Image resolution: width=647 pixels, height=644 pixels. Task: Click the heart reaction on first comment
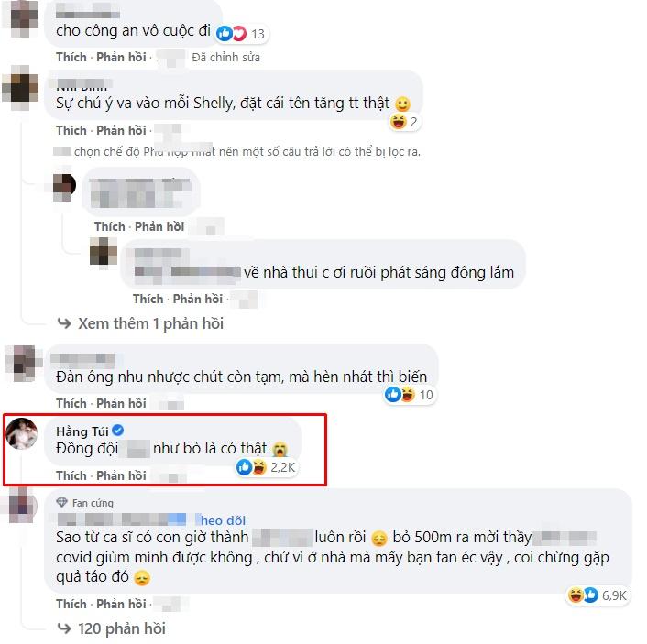(x=239, y=33)
